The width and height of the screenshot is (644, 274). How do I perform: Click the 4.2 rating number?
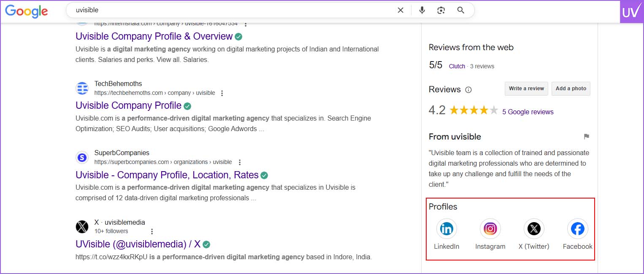coord(437,110)
